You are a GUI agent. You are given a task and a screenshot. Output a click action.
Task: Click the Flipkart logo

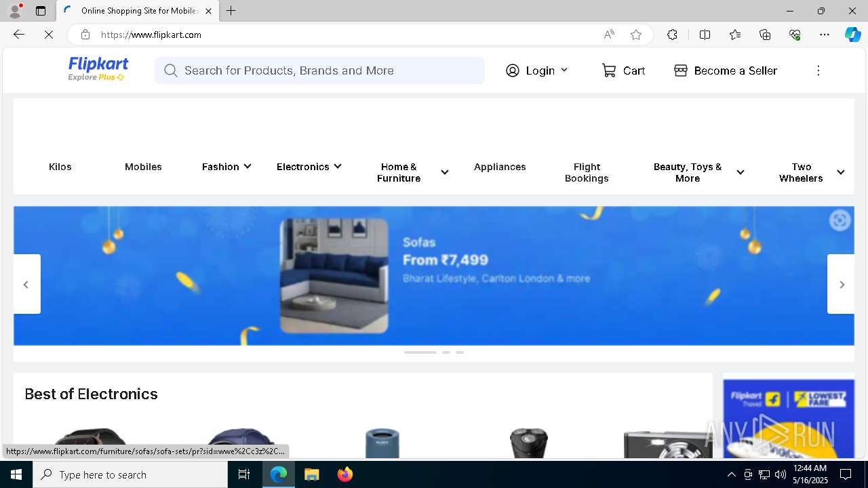click(x=98, y=69)
